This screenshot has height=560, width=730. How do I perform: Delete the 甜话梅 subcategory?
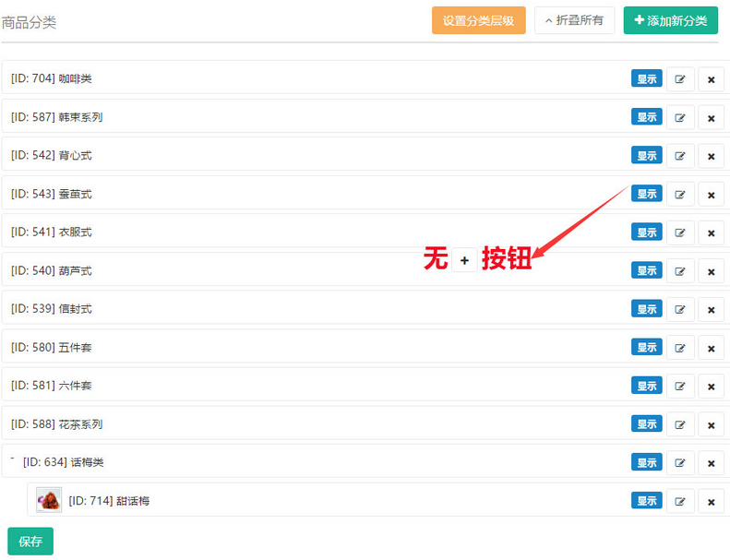(x=711, y=502)
